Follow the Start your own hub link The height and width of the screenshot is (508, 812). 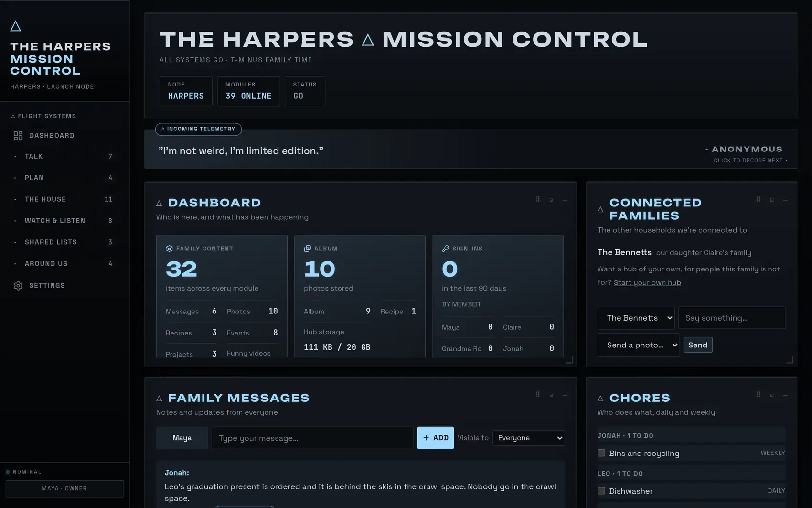coord(647,282)
